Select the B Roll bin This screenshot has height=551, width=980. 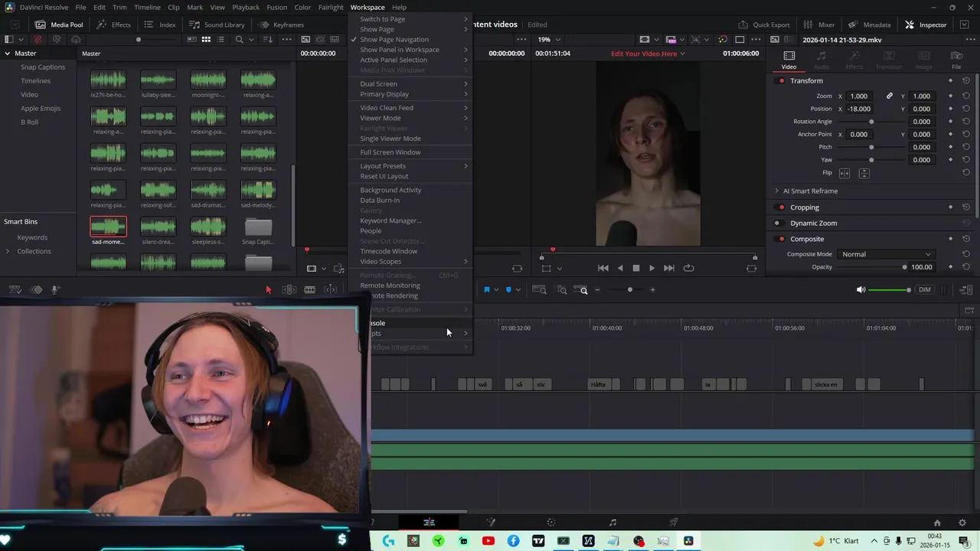click(29, 122)
